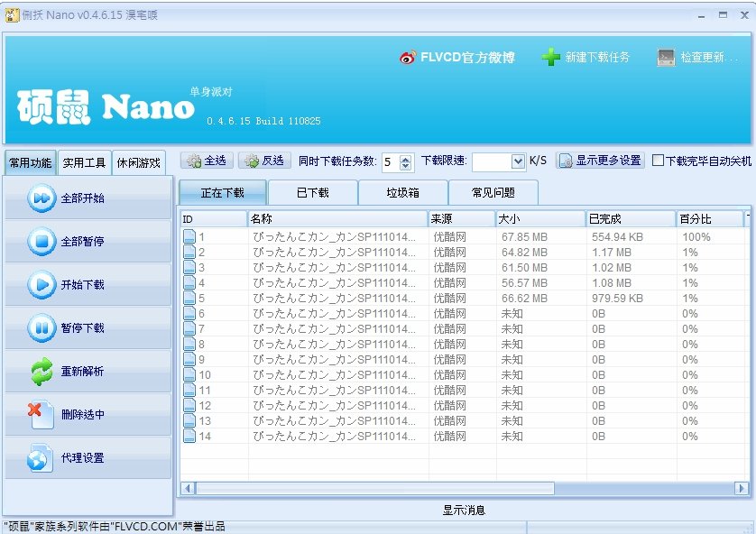
Task: Click the 979.59 KB completed cell
Action: (x=617, y=299)
